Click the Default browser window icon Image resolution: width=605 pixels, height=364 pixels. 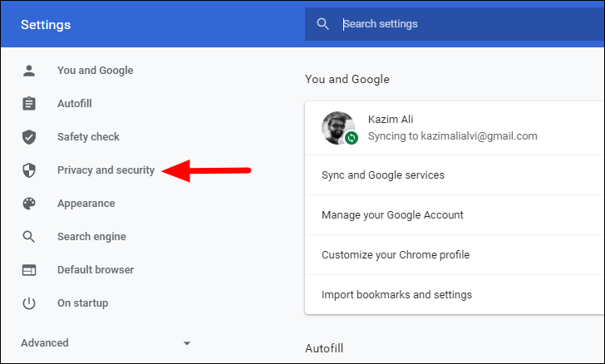point(29,270)
